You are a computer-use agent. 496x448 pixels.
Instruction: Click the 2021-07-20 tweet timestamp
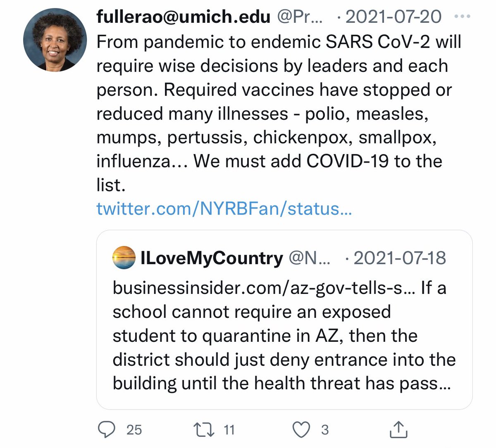click(393, 17)
